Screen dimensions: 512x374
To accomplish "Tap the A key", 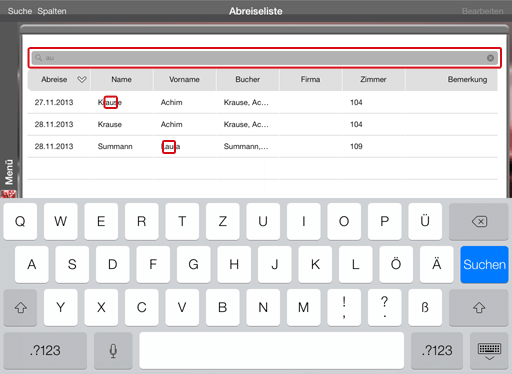I will [32, 264].
